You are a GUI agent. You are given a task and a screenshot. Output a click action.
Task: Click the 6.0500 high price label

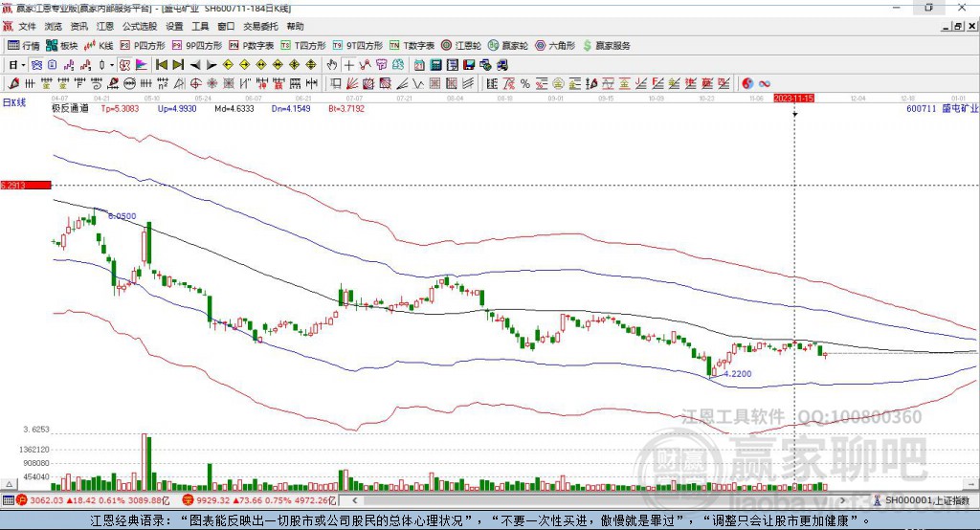click(122, 216)
